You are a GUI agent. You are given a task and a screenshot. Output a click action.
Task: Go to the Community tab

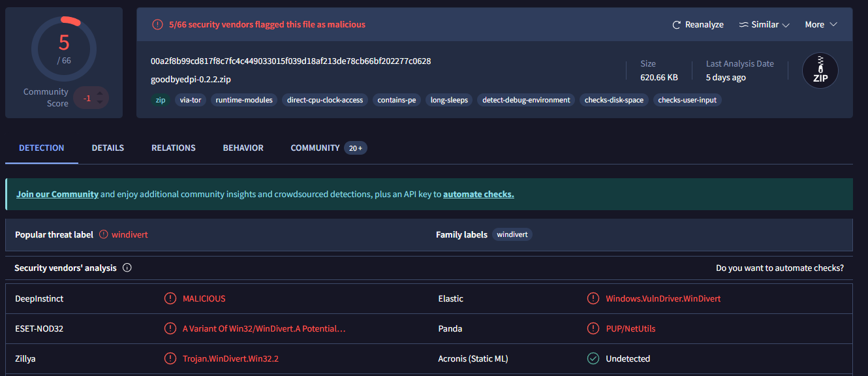click(315, 148)
